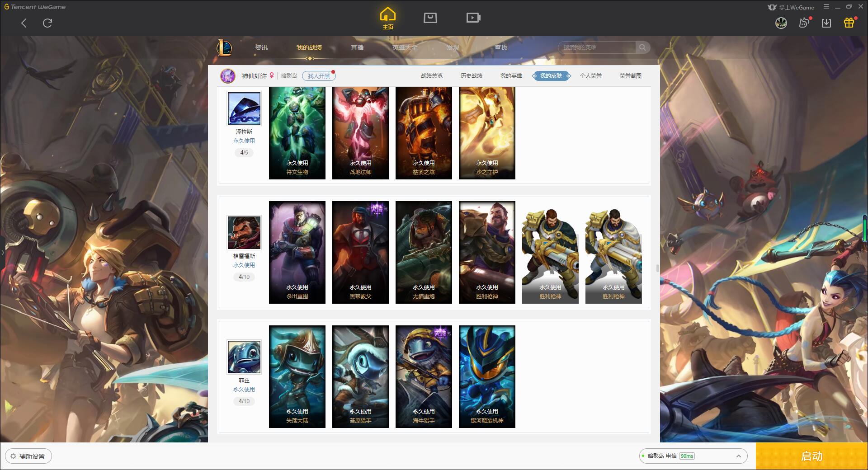Click the 菲兹 champion portrait
Viewport: 868px width, 470px height.
coord(244,357)
